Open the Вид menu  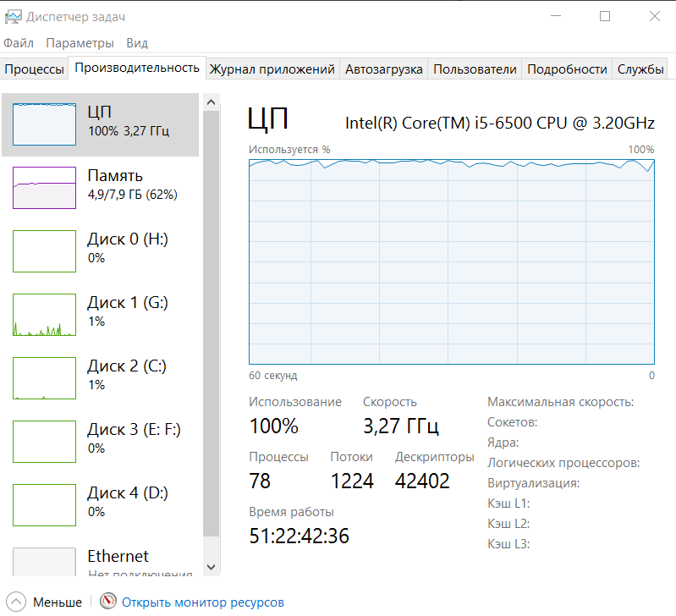click(x=137, y=43)
